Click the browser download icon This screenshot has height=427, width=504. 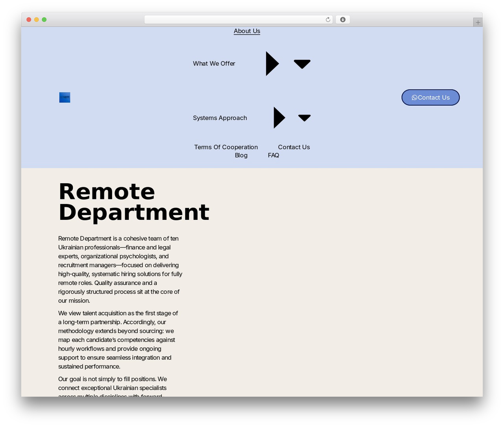point(343,20)
